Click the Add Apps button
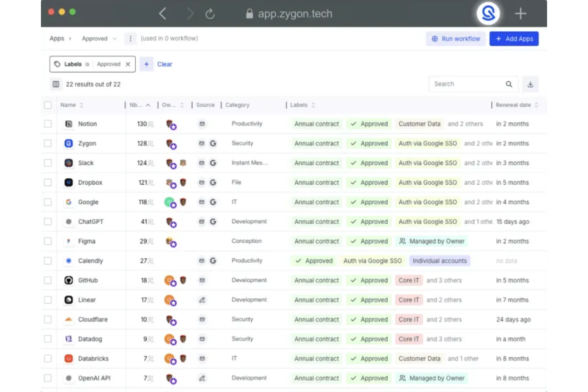This screenshot has height=392, width=588. tap(514, 39)
